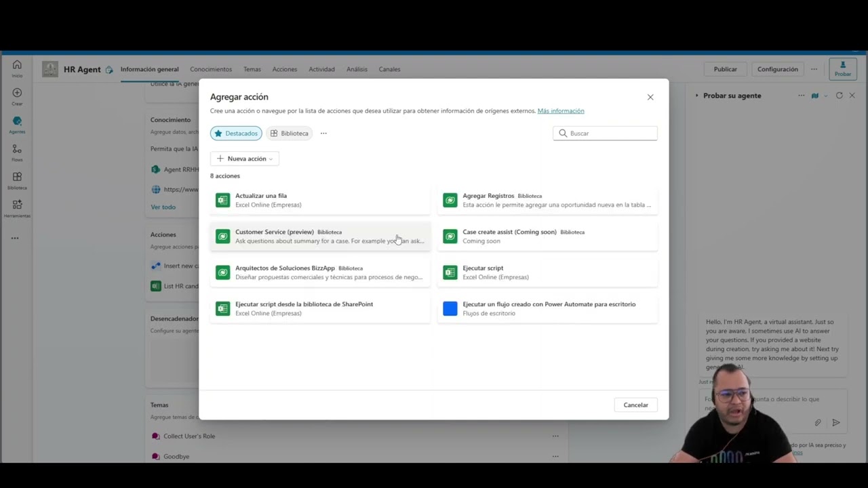The width and height of the screenshot is (868, 488).
Task: Click the send message arrow icon
Action: 836,422
